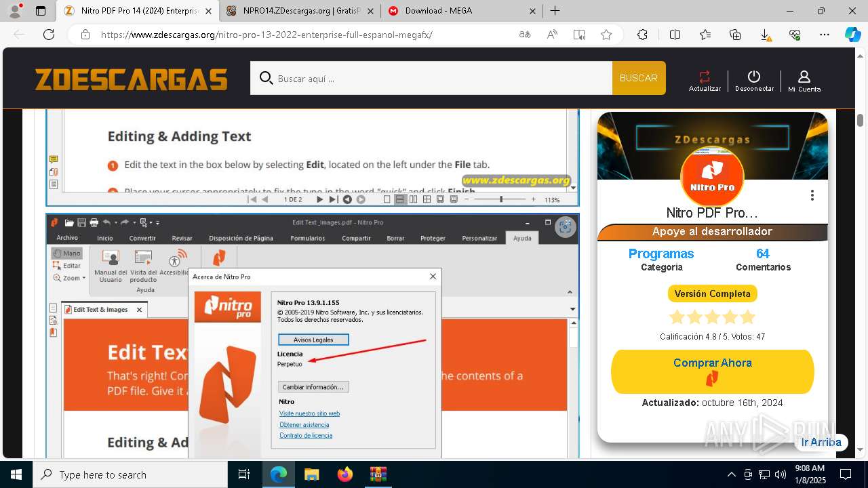This screenshot has width=868, height=488.
Task: Open the notification center icon
Action: coord(846,474)
